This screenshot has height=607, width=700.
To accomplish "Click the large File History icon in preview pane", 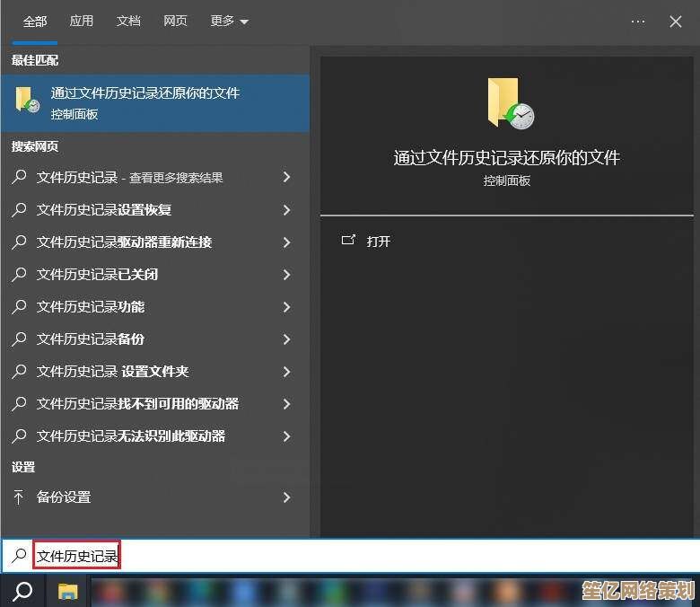I will coord(509,103).
